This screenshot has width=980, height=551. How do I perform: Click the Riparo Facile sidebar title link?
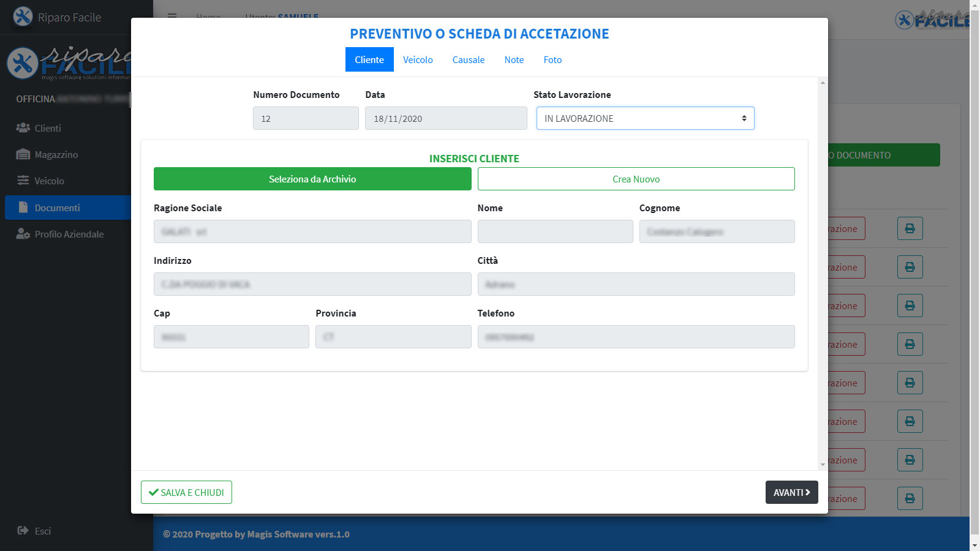[69, 17]
